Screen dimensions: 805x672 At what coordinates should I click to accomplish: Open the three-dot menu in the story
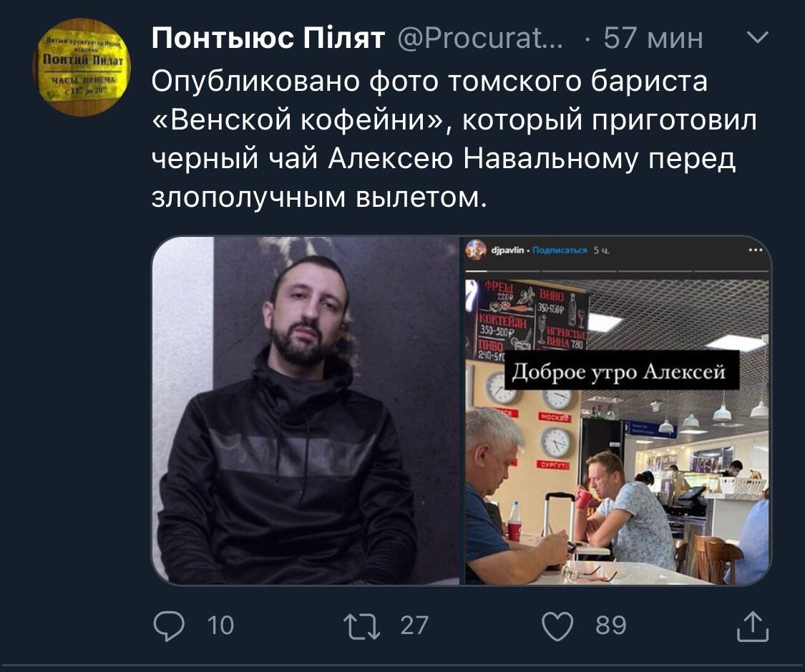point(756,250)
